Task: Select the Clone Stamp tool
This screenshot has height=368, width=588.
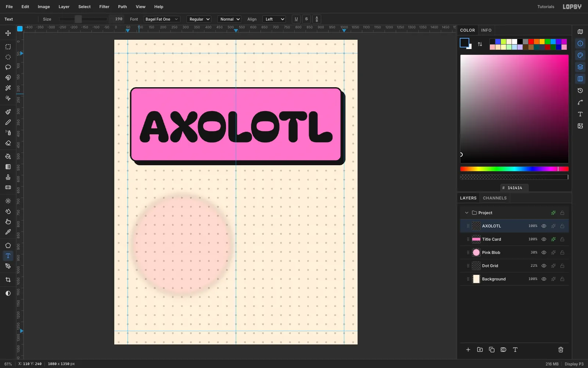Action: 8,177
